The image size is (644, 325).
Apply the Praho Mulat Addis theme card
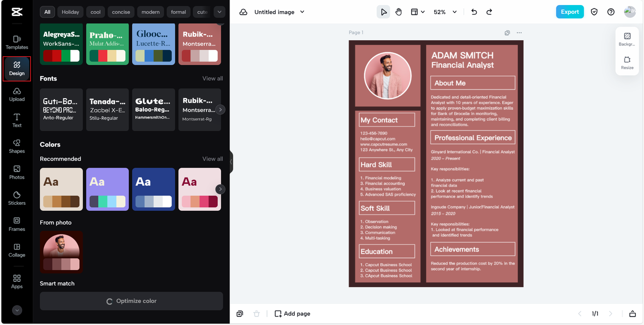point(108,44)
